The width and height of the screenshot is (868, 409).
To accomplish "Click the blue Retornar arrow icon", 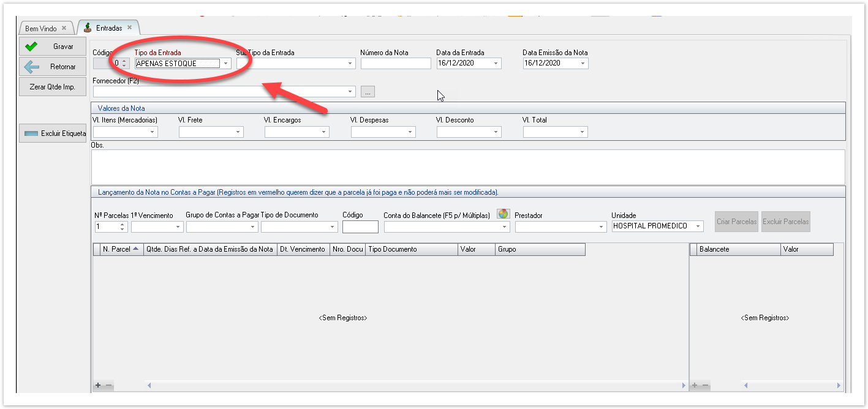I will click(x=31, y=67).
